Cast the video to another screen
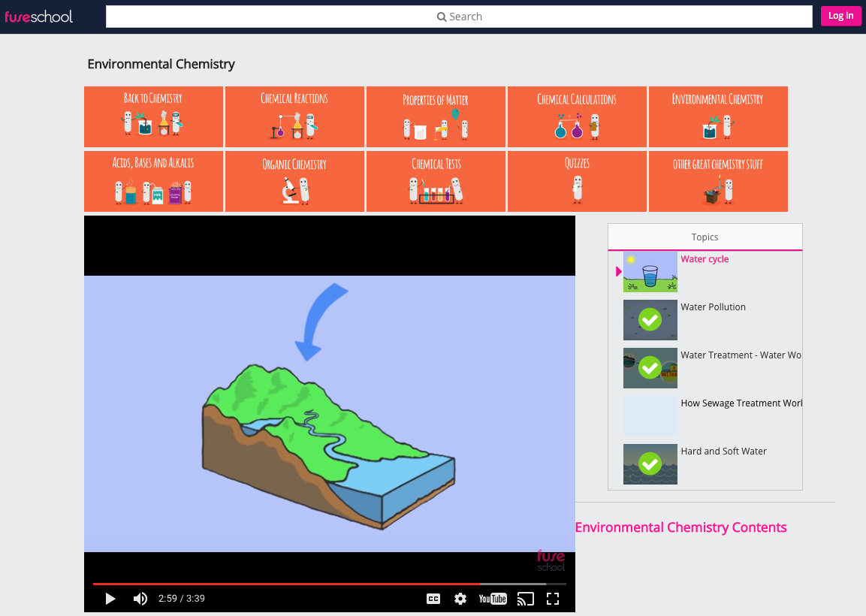Viewport: 866px width, 616px height. point(525,599)
